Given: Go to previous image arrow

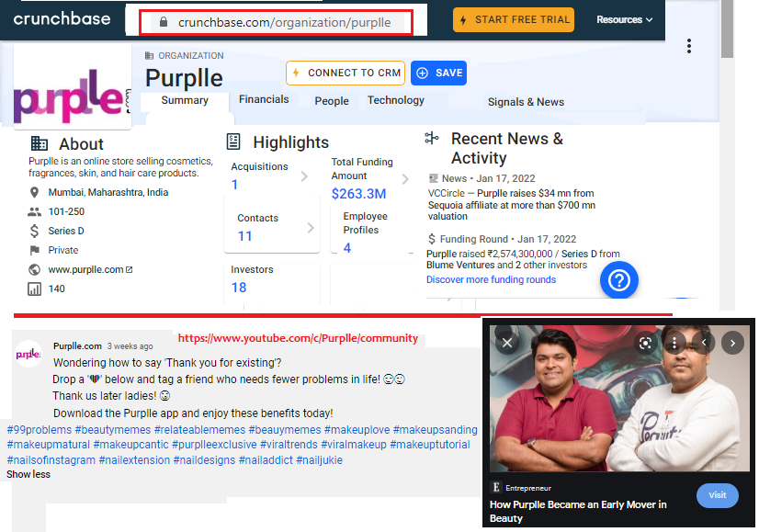Looking at the screenshot, I should coord(704,343).
